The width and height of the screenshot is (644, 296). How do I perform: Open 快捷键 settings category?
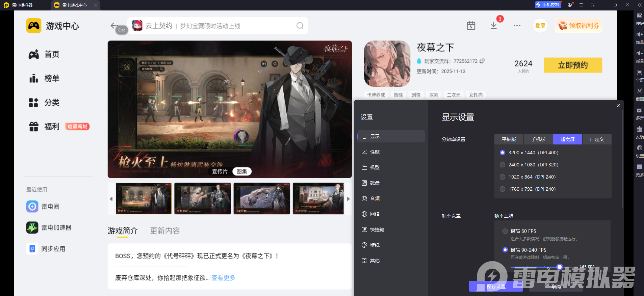pyautogui.click(x=391, y=230)
